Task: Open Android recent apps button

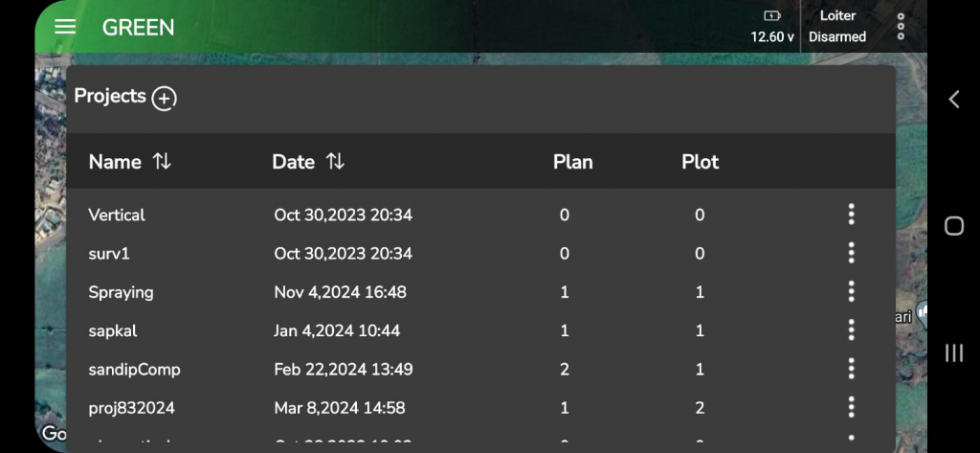Action: tap(953, 353)
